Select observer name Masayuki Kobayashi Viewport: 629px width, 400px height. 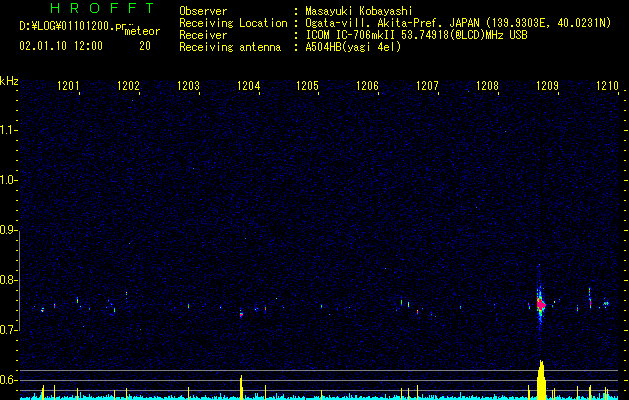pyautogui.click(x=359, y=11)
